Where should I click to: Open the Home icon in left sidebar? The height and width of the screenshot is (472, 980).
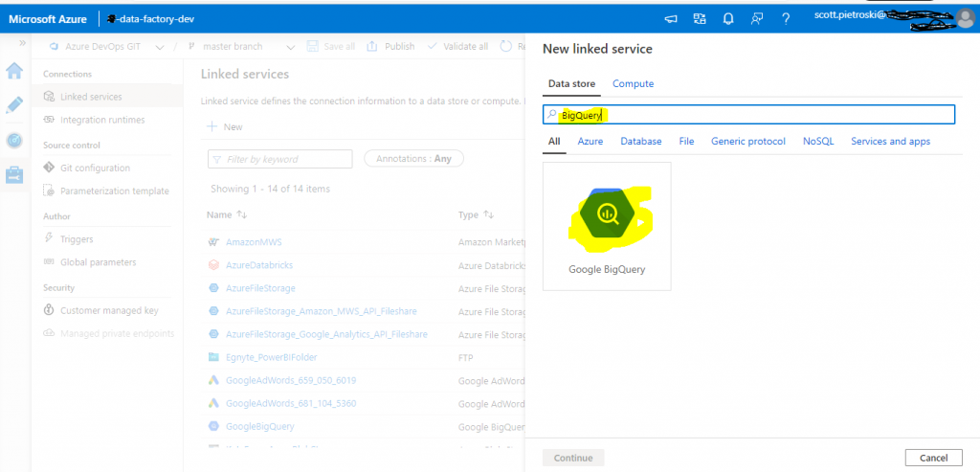tap(14, 71)
